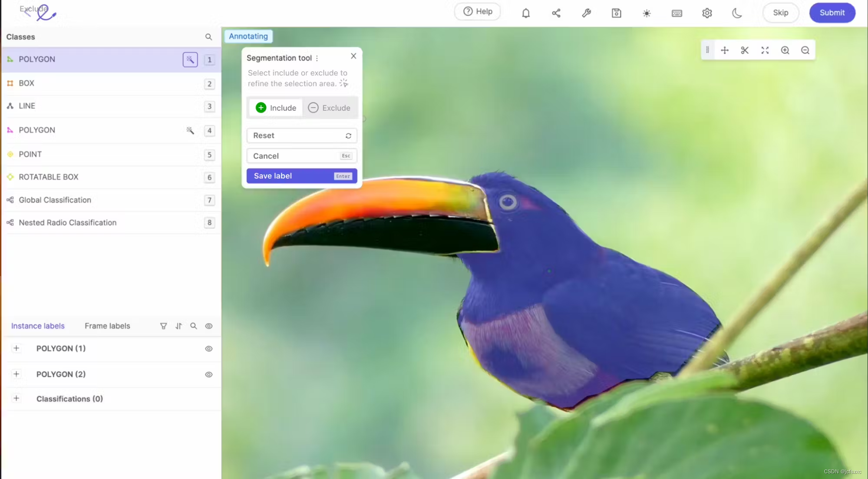
Task: Switch to the Frame labels tab
Action: 107,326
